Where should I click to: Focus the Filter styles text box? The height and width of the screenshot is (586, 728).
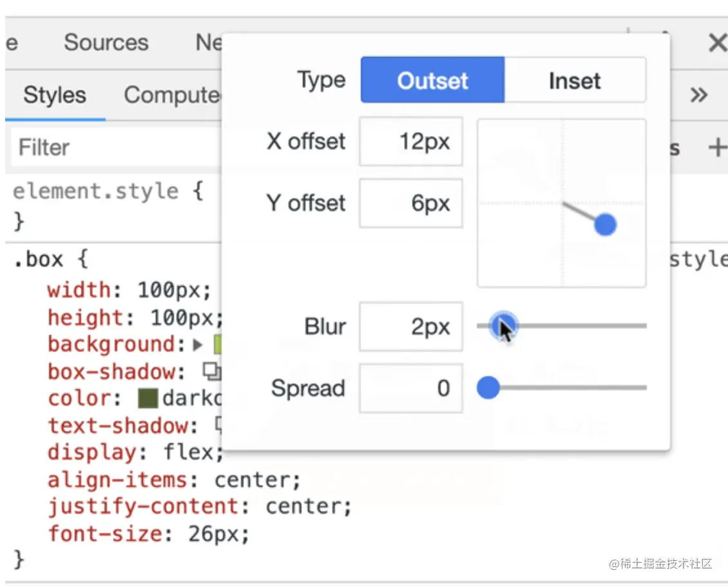click(x=116, y=147)
